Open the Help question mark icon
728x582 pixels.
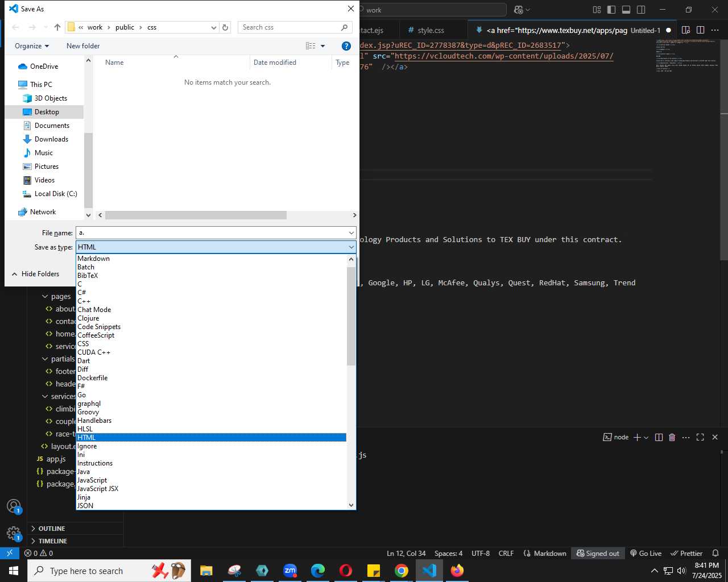pos(346,46)
